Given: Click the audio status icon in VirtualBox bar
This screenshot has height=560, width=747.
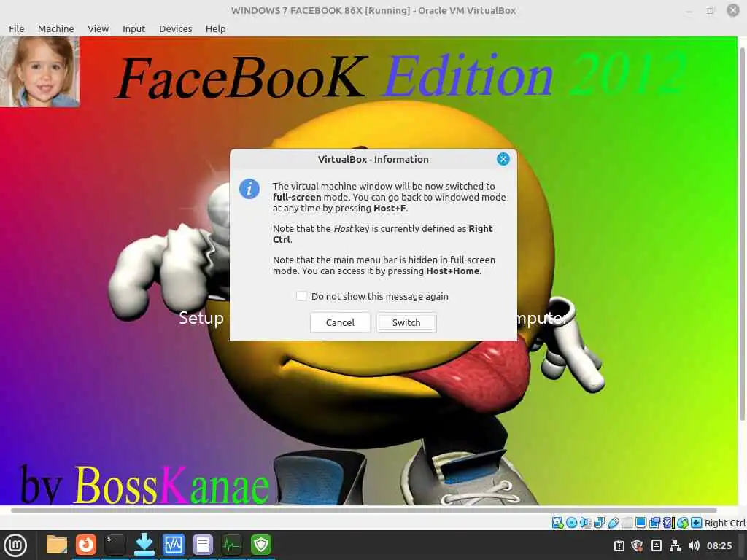Looking at the screenshot, I should pos(586,523).
